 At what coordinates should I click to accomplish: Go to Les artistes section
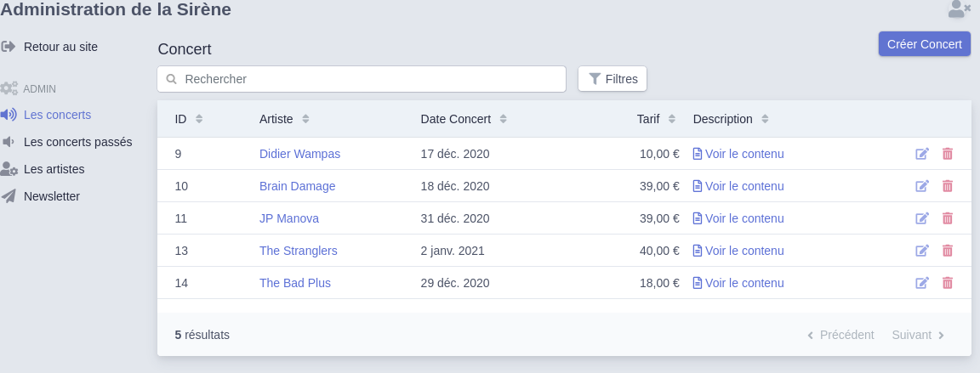click(54, 169)
